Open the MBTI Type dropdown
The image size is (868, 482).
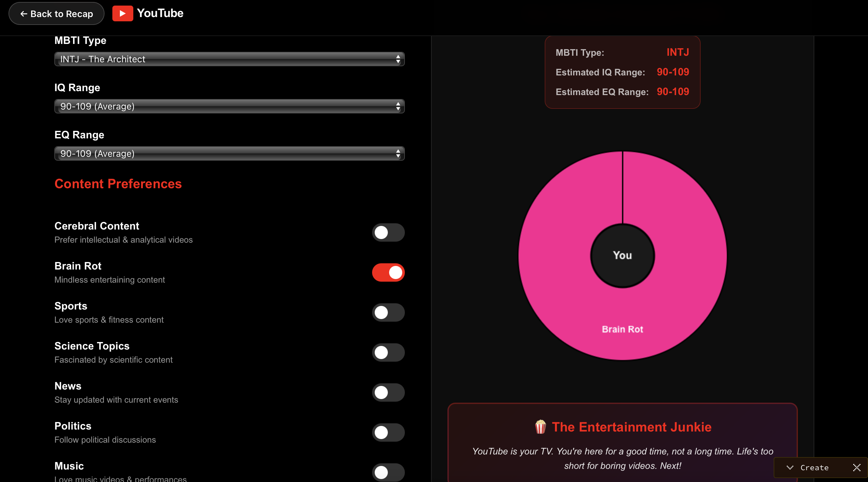229,59
